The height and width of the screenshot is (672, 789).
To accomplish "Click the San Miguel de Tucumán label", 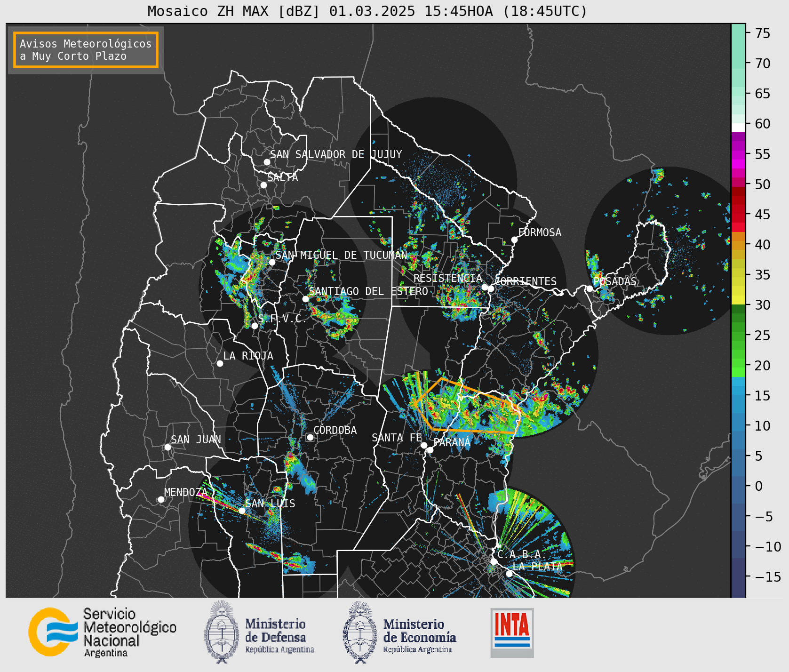I will 341,255.
